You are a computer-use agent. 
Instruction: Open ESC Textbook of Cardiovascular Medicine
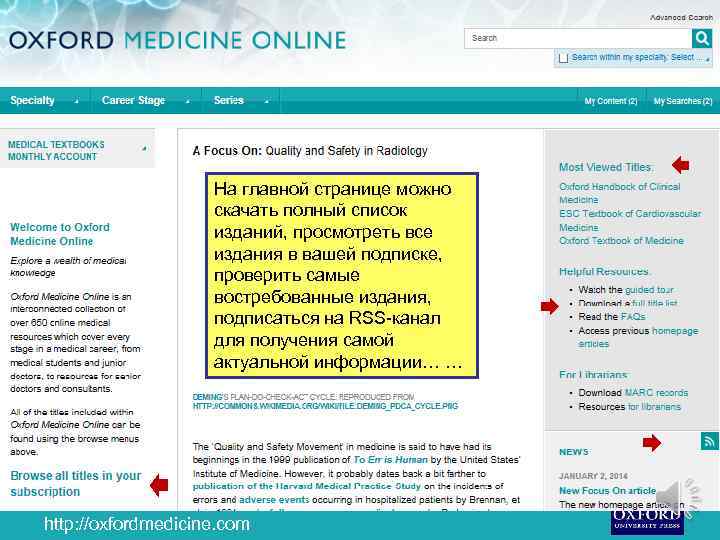630,220
